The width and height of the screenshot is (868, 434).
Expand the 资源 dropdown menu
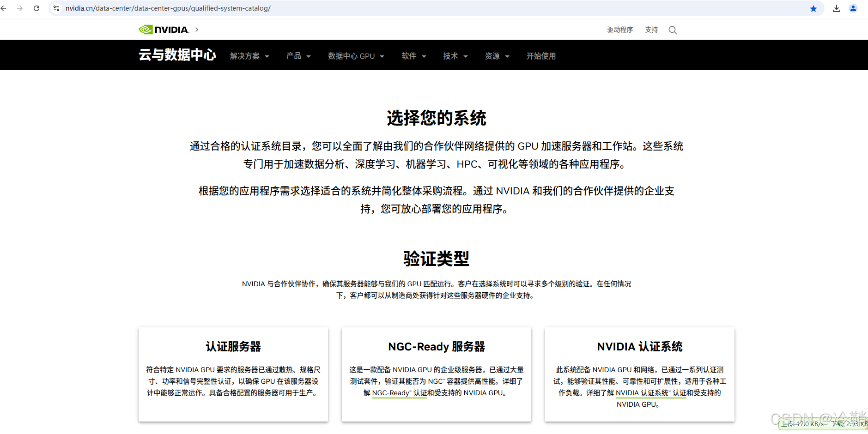(x=497, y=56)
